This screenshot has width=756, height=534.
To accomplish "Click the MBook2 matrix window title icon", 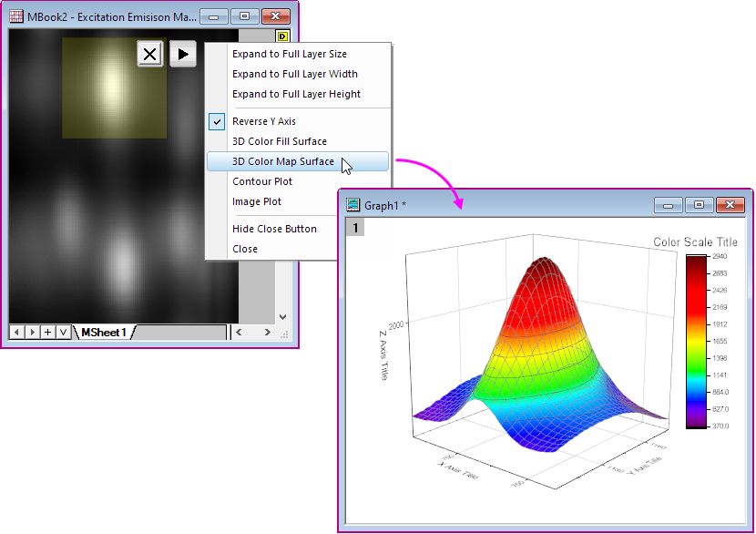I will pyautogui.click(x=15, y=16).
